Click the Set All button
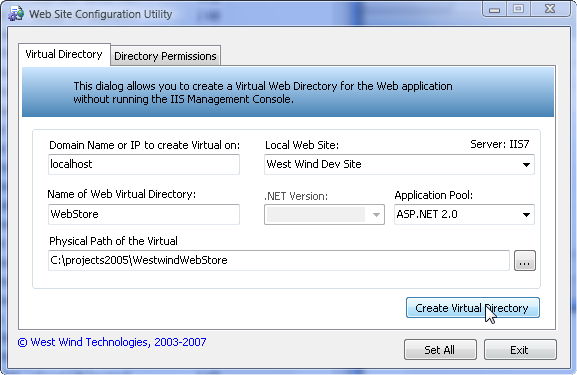The width and height of the screenshot is (577, 375). [440, 350]
